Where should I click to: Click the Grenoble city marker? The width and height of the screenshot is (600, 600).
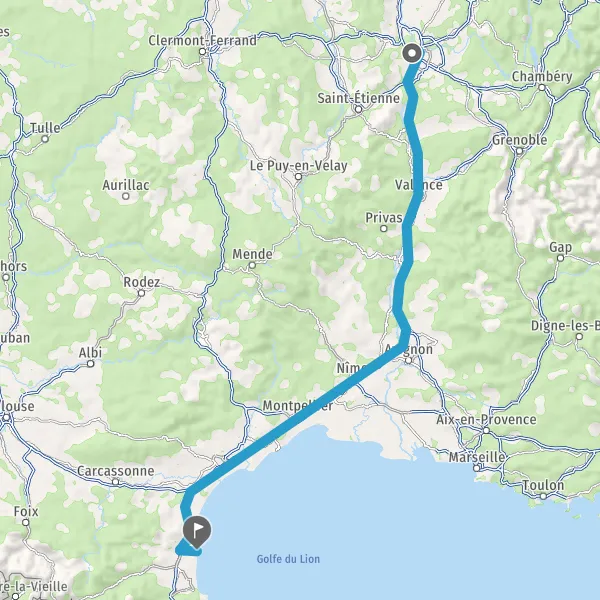point(519,151)
